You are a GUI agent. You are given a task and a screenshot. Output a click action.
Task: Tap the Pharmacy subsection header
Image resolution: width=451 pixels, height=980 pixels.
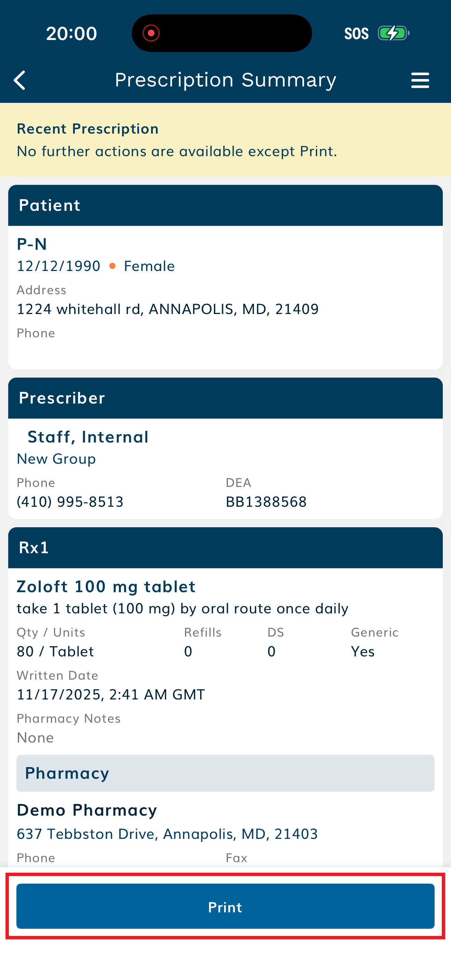coord(225,773)
